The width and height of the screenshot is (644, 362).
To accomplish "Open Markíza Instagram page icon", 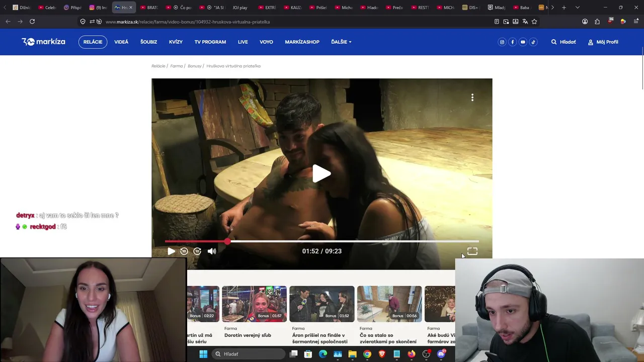I will pyautogui.click(x=502, y=42).
